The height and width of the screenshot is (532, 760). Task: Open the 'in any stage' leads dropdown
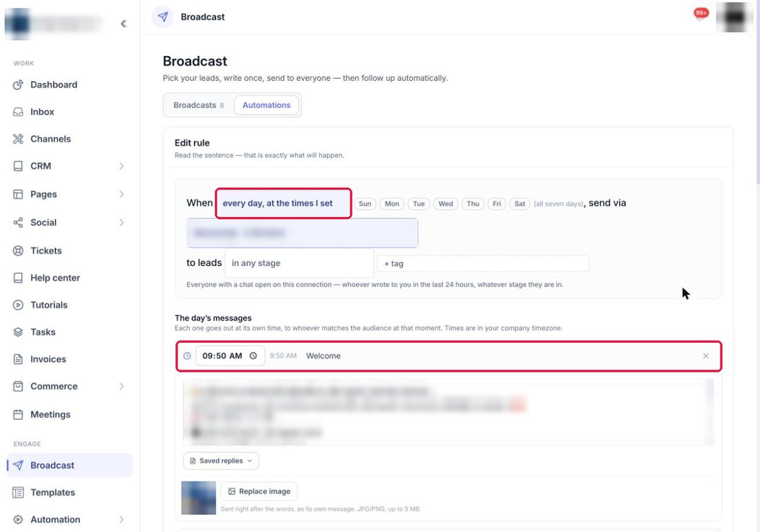pos(299,263)
